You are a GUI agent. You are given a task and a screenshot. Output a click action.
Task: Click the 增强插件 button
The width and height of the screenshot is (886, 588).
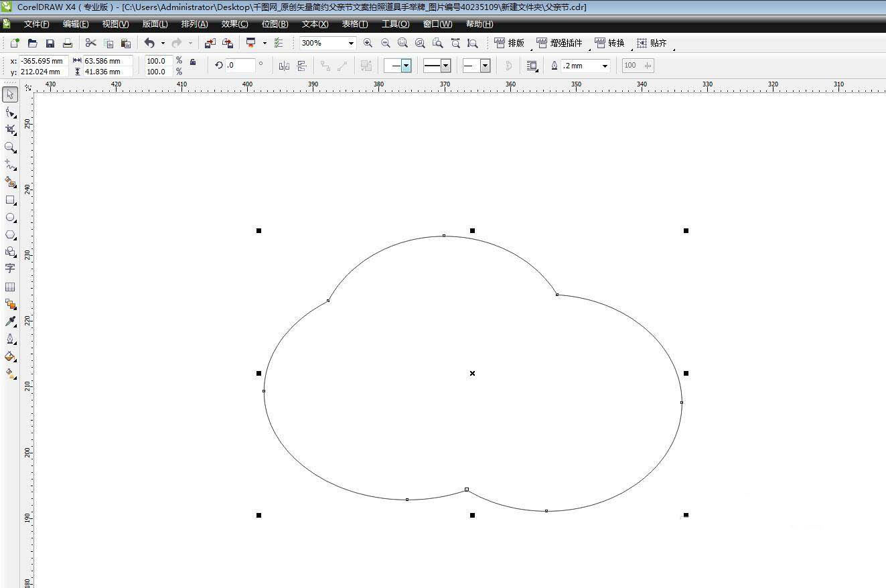click(x=560, y=43)
